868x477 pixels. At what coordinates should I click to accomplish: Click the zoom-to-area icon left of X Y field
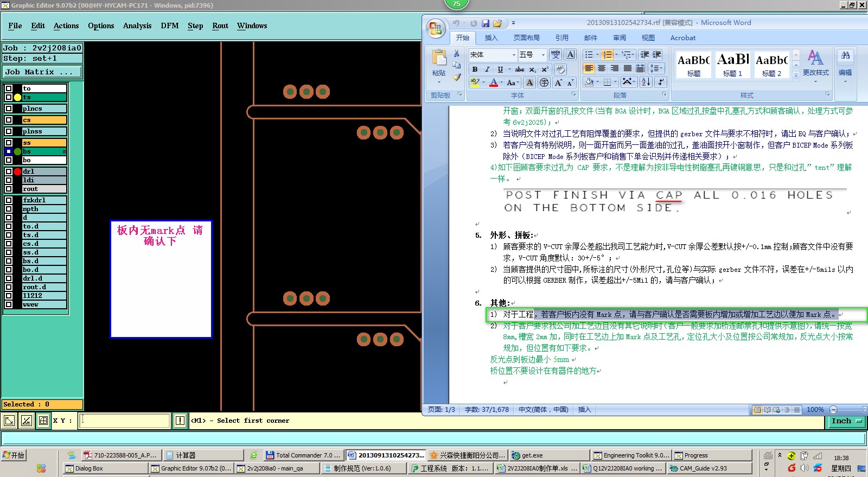tap(9, 421)
